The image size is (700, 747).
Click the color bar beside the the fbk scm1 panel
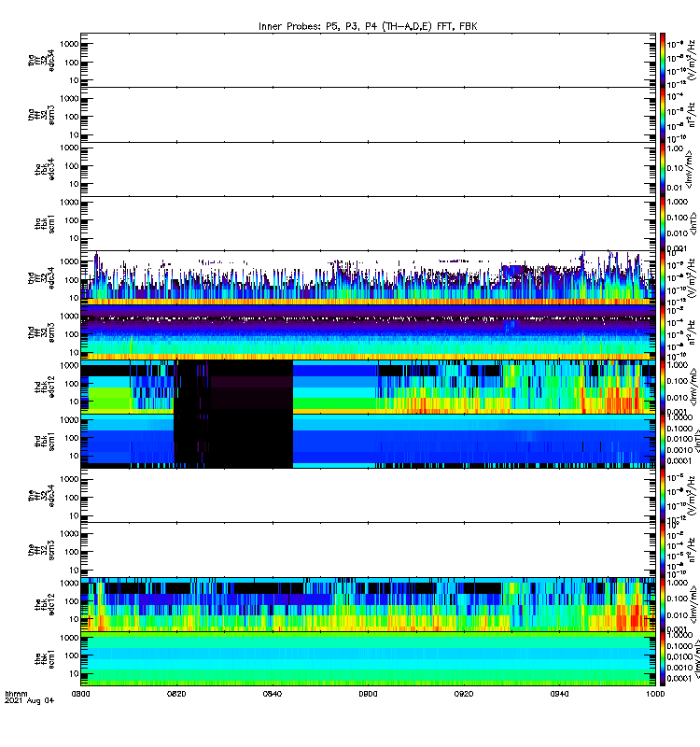point(663,659)
